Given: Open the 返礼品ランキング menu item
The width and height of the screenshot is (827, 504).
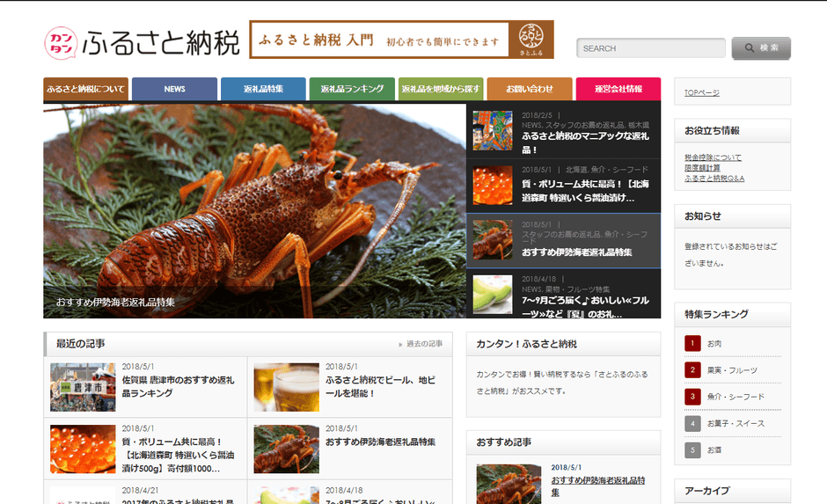Looking at the screenshot, I should tap(352, 89).
